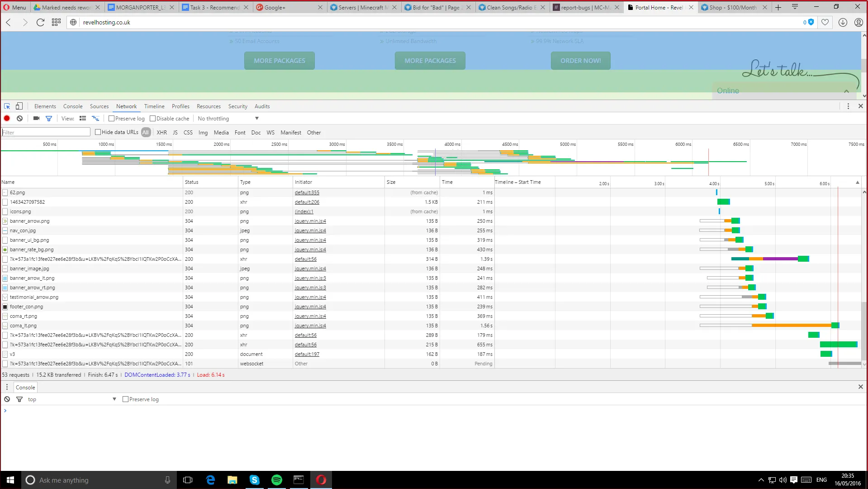
Task: Open a new browser tab
Action: (778, 7)
